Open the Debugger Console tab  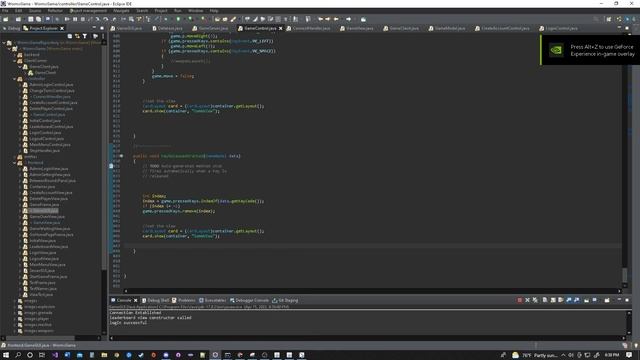pyautogui.click(x=249, y=300)
